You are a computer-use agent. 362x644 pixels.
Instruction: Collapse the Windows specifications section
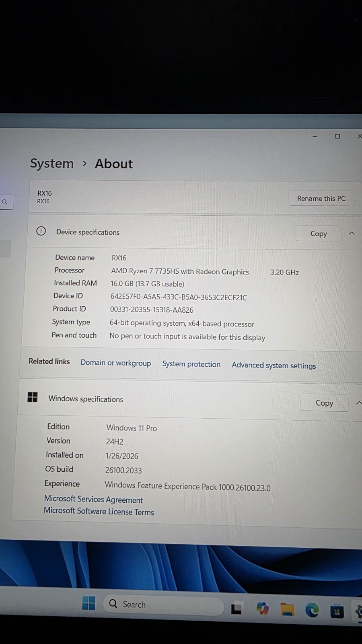(358, 403)
